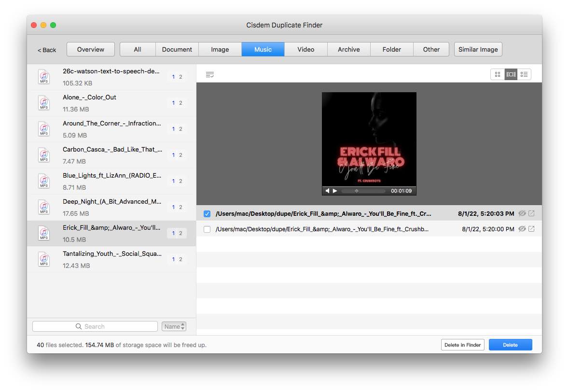Select the Music tab
The width and height of the screenshot is (569, 392).
263,49
